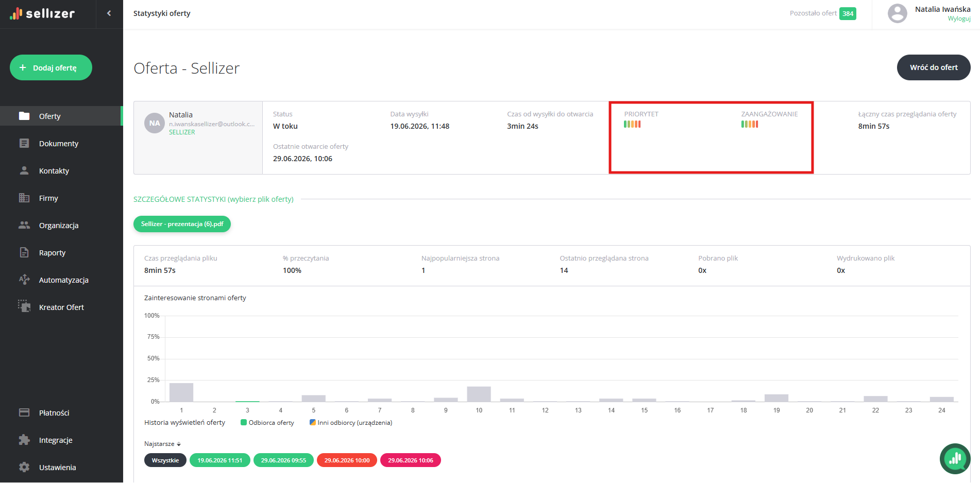The height and width of the screenshot is (483, 980).
Task: Select view 29.06.2026 10:06
Action: tap(411, 460)
